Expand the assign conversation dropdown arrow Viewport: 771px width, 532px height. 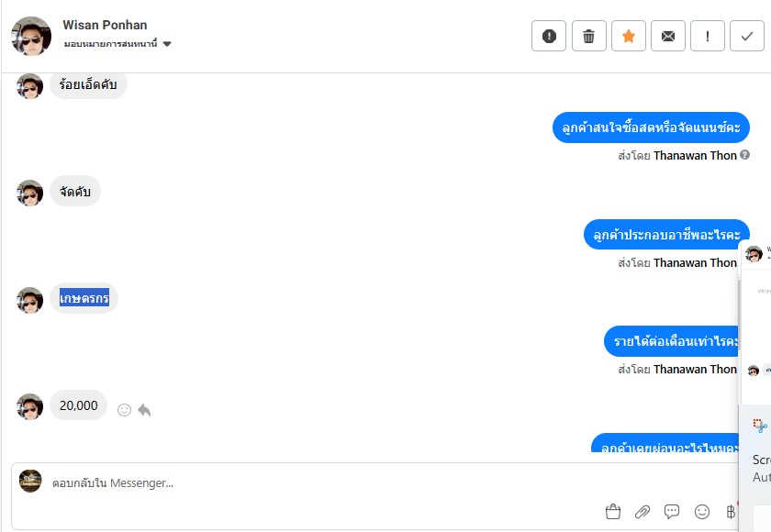[167, 44]
